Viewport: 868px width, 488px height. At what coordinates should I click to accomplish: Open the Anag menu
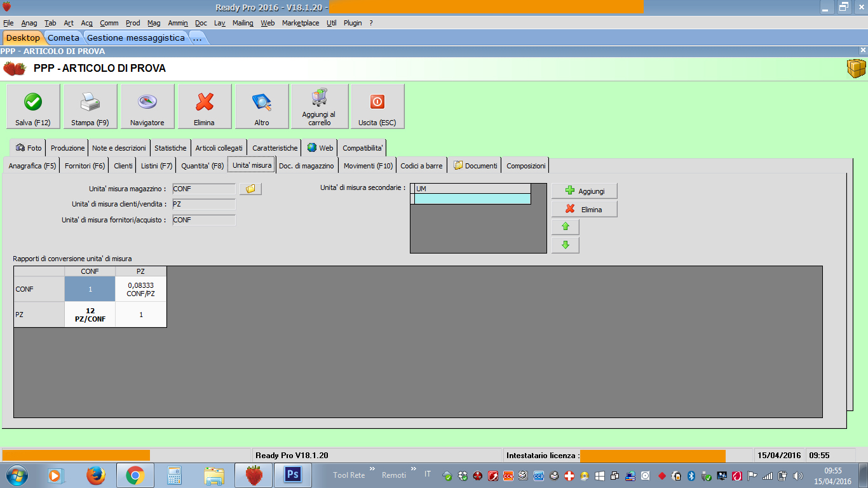29,23
